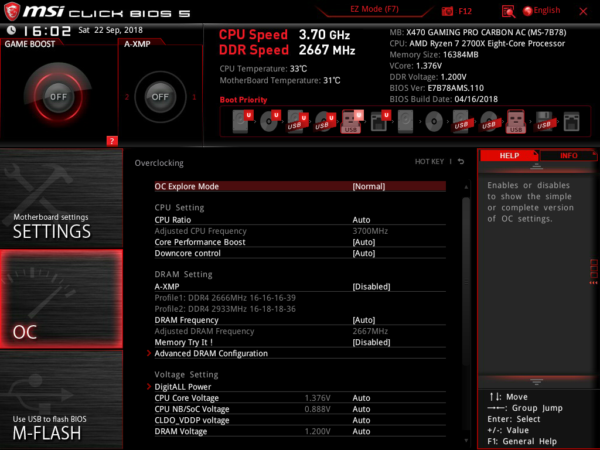Select the USB floppy boot device icon
This screenshot has width=600, height=450.
click(544, 122)
